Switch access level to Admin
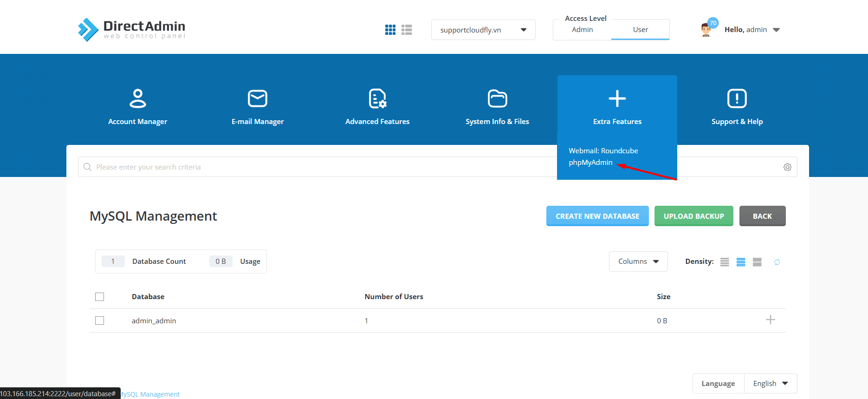 coord(582,30)
